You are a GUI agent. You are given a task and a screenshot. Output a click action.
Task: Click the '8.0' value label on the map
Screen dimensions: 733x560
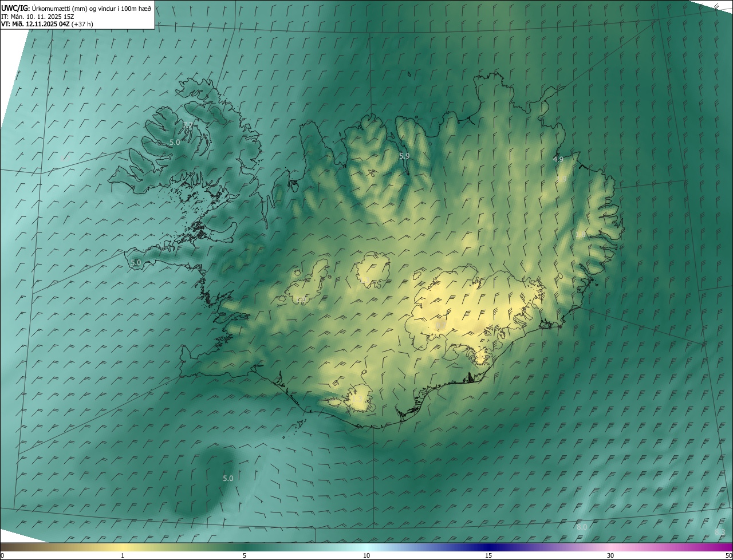(x=582, y=527)
